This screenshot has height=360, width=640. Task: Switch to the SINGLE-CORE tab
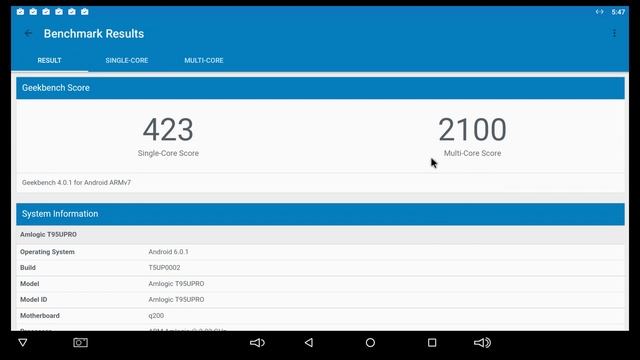click(127, 60)
